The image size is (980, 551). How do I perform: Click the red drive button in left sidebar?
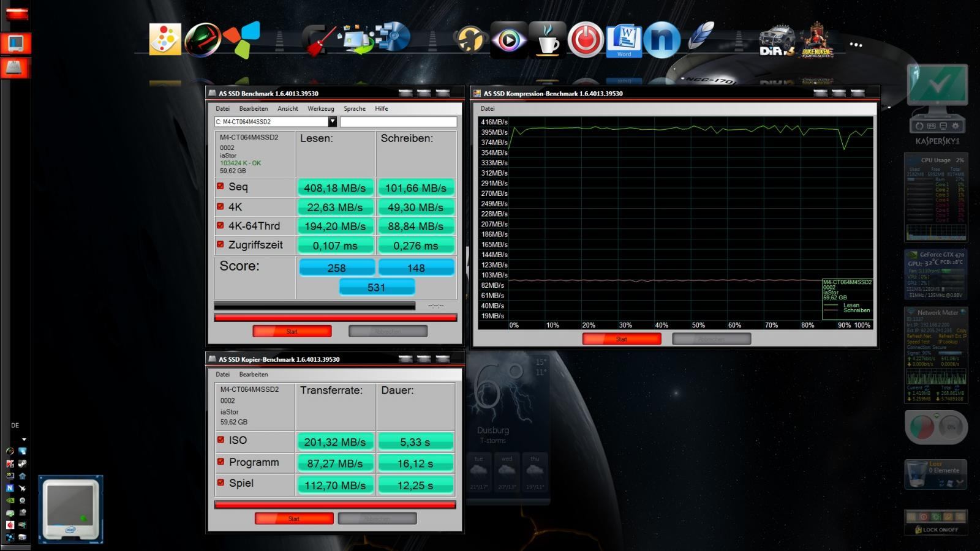(15, 67)
